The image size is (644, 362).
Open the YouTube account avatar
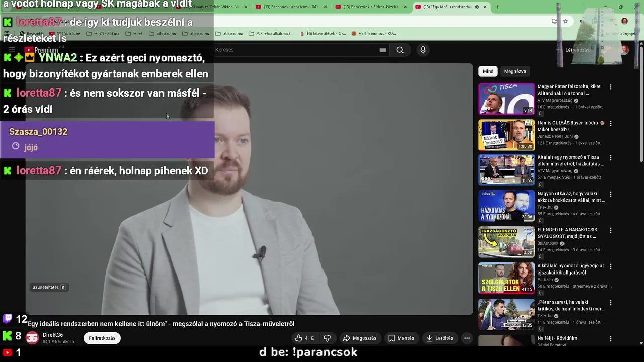pyautogui.click(x=624, y=50)
